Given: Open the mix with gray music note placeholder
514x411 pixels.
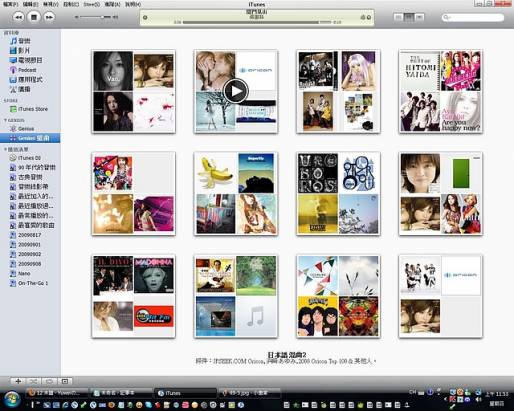Looking at the screenshot, I should click(x=236, y=296).
